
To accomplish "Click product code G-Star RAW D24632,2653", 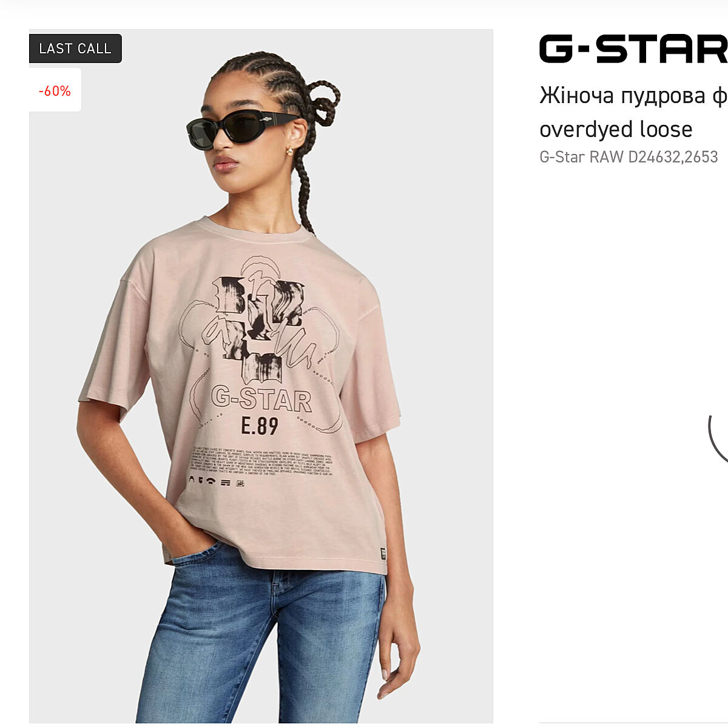I will 629,157.
